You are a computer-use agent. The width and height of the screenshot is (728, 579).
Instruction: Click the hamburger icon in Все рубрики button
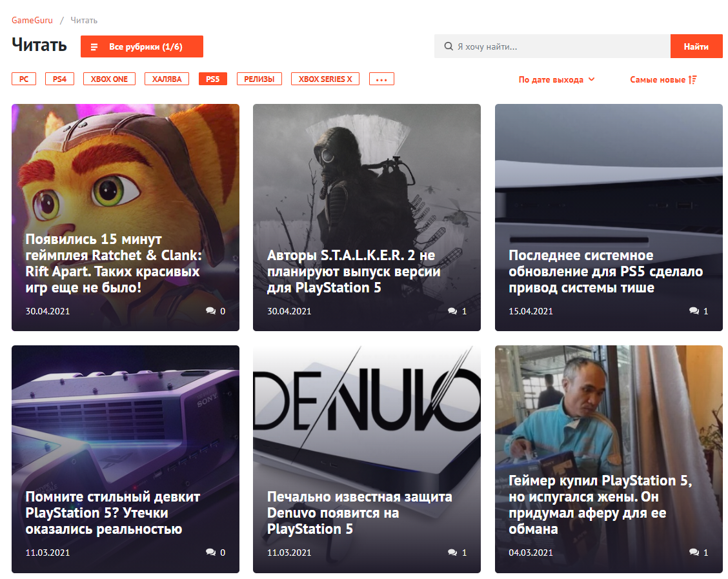point(94,47)
